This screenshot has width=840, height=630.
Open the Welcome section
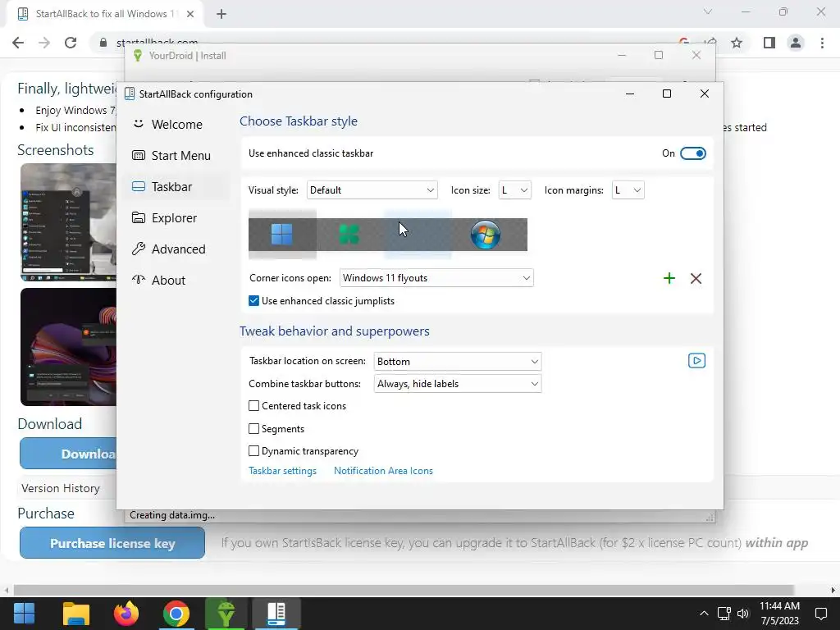point(176,125)
